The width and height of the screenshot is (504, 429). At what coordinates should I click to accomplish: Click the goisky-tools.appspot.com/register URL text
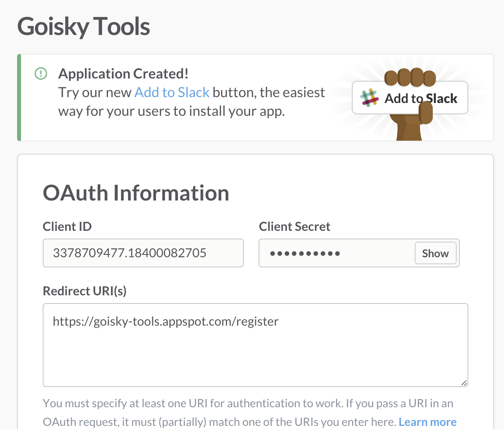pyautogui.click(x=166, y=321)
